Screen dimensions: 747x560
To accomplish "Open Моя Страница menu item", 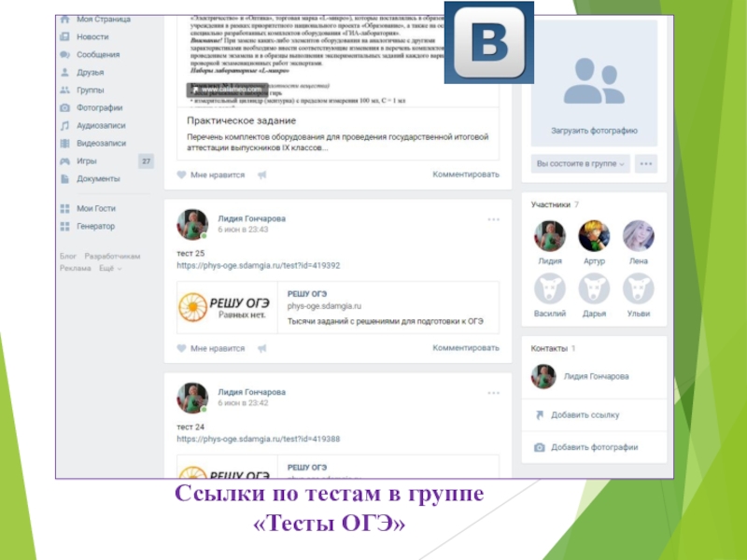I will [x=104, y=19].
